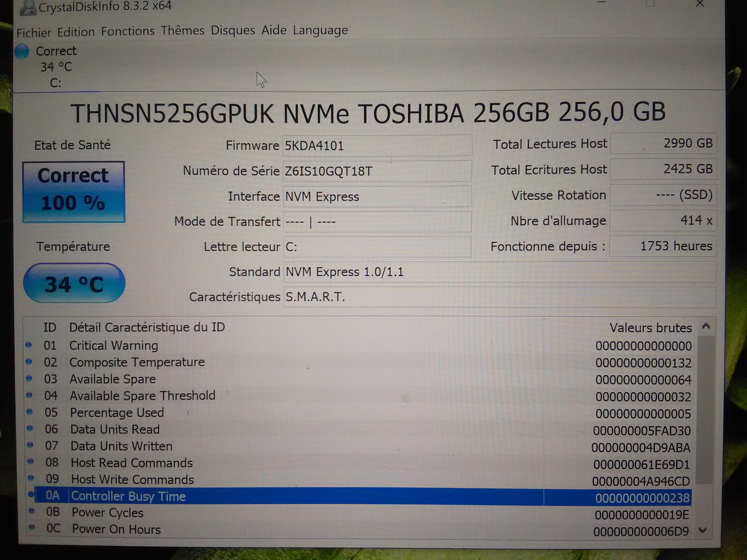747x560 pixels.
Task: Select the 03 Available Spare row
Action: (359, 380)
